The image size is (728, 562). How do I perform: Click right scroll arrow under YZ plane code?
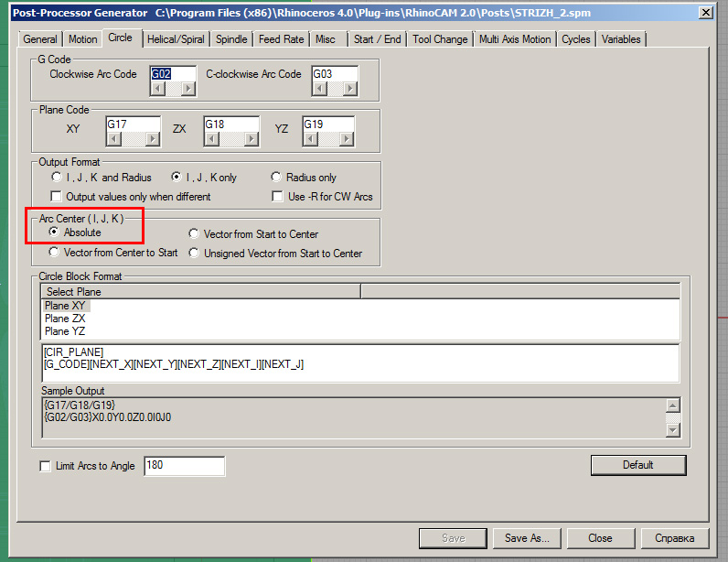[x=346, y=139]
